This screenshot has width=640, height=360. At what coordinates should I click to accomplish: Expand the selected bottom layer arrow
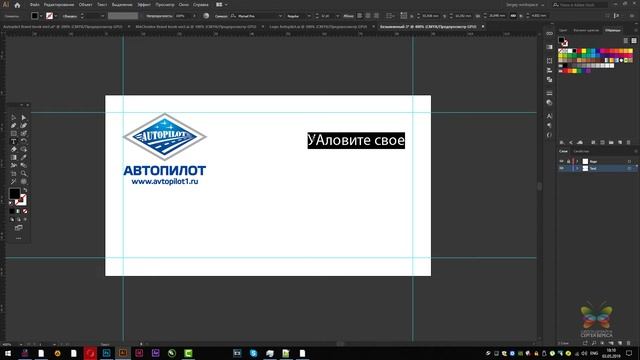coord(577,168)
